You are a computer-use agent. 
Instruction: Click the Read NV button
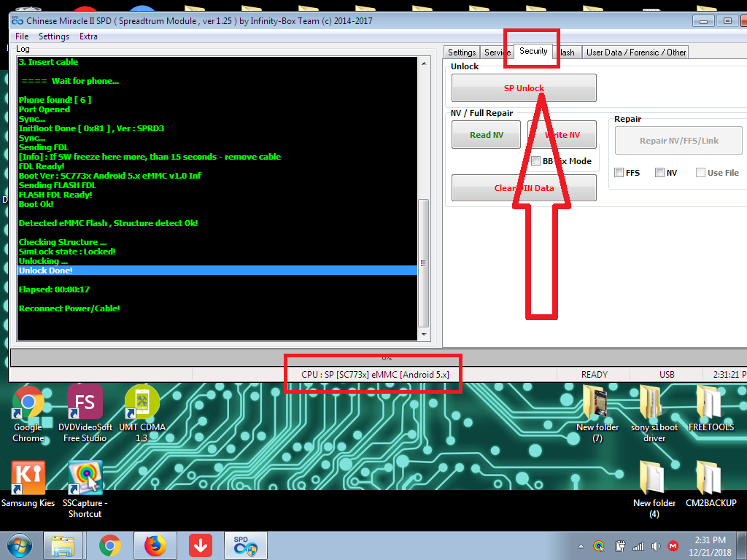pyautogui.click(x=487, y=135)
